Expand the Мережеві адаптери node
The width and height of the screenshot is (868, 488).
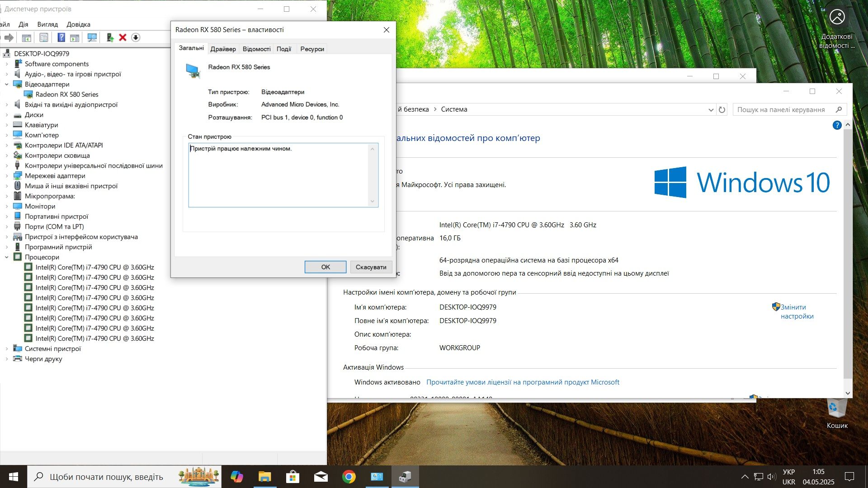(x=7, y=176)
